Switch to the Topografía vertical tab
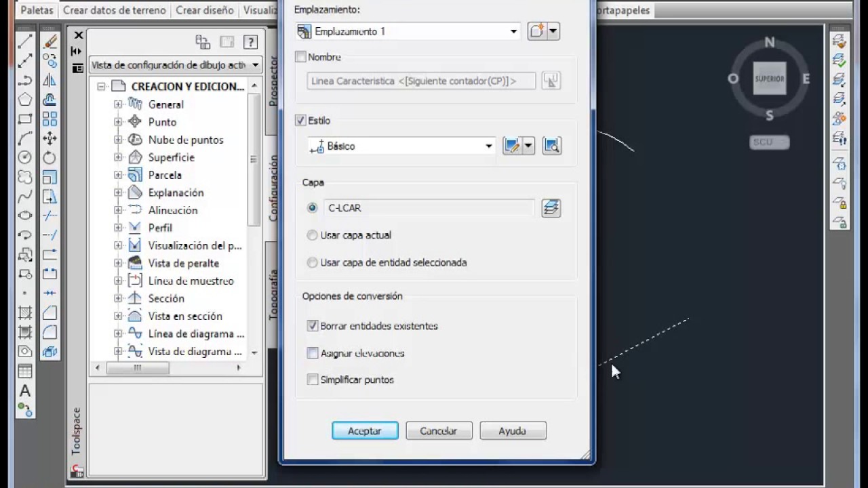This screenshot has height=488, width=868. point(273,296)
